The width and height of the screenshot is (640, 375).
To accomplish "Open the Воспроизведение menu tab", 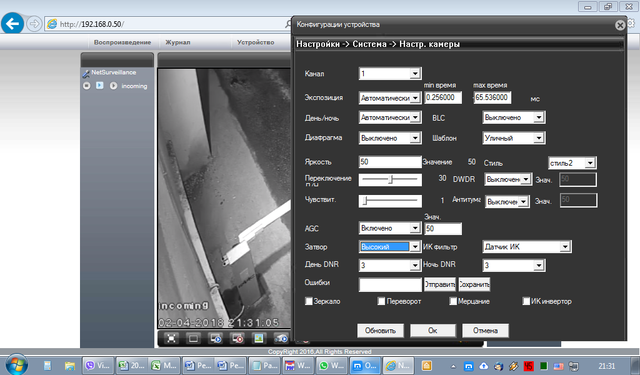I will coord(122,42).
